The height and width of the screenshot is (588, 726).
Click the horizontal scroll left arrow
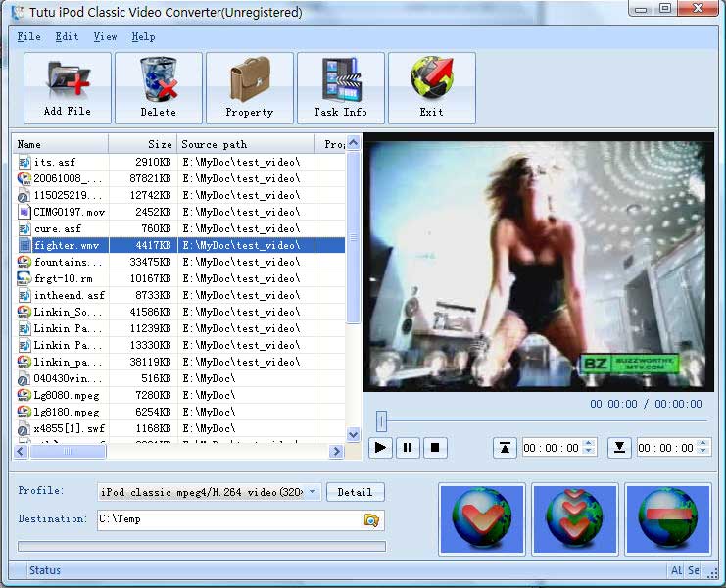tap(21, 451)
